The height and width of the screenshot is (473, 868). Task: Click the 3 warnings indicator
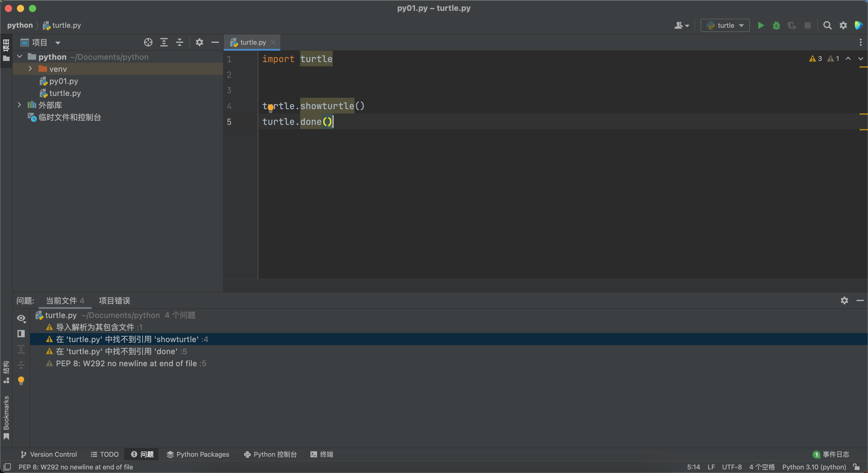click(816, 58)
